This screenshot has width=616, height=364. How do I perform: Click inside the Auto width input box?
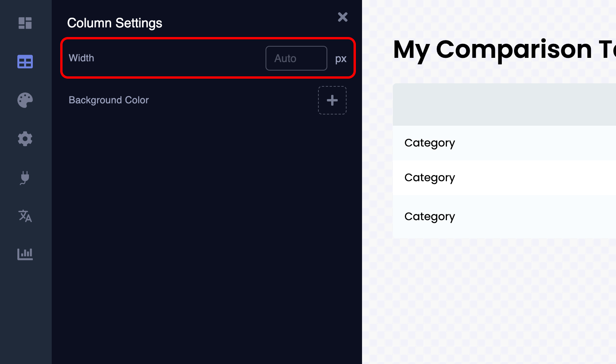point(296,58)
